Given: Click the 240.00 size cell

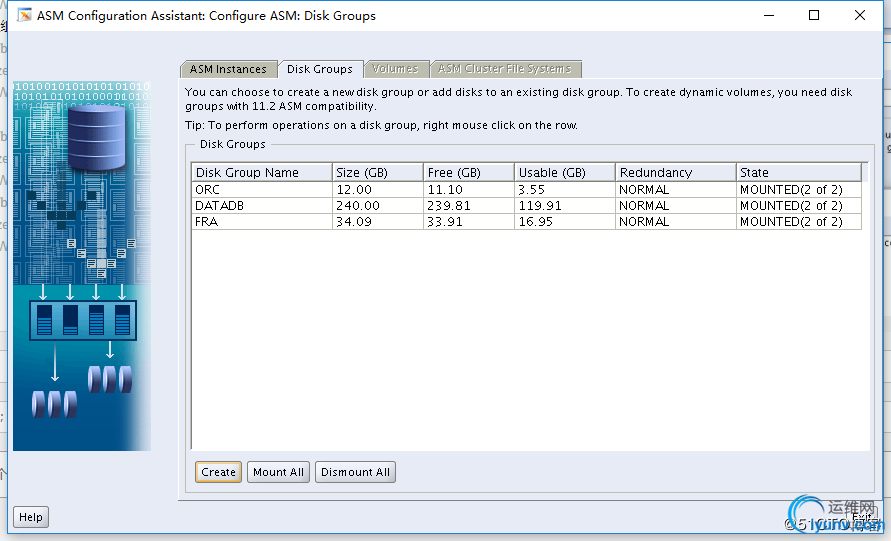Looking at the screenshot, I should 378,205.
